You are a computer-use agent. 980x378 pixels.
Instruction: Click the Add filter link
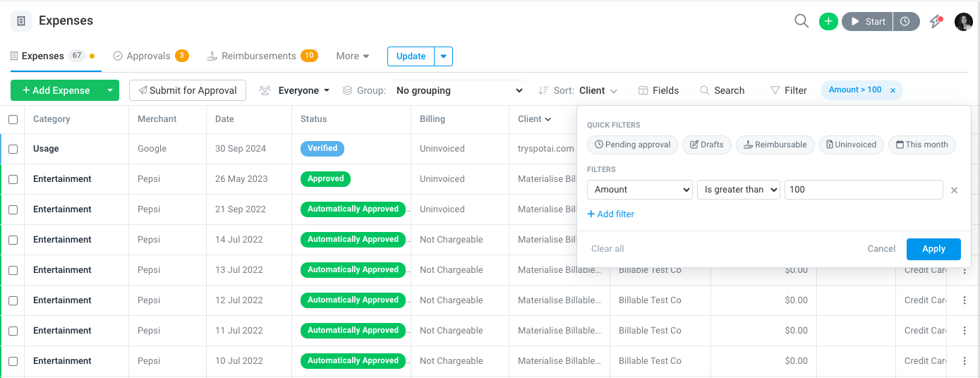point(611,214)
